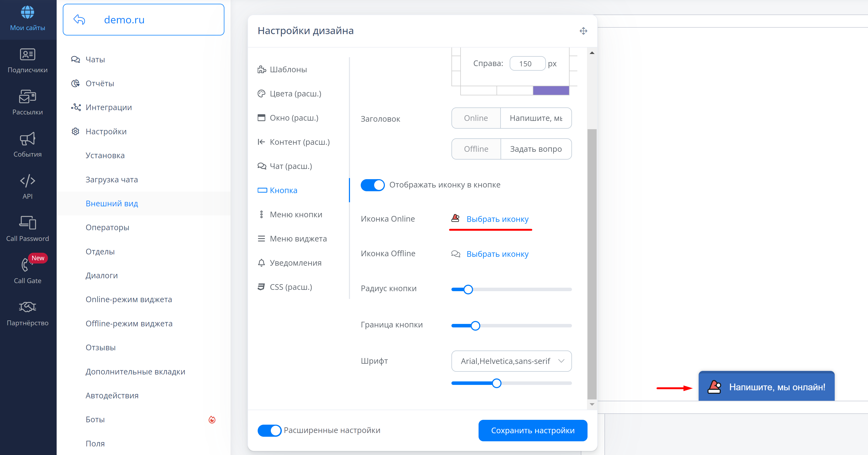868x455 pixels.
Task: Click the move handle of design settings panel
Action: click(x=583, y=31)
